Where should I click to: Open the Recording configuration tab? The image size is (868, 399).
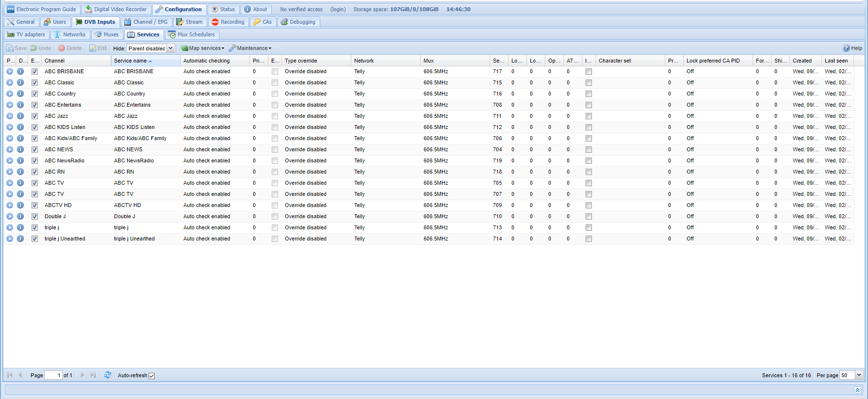click(x=228, y=22)
